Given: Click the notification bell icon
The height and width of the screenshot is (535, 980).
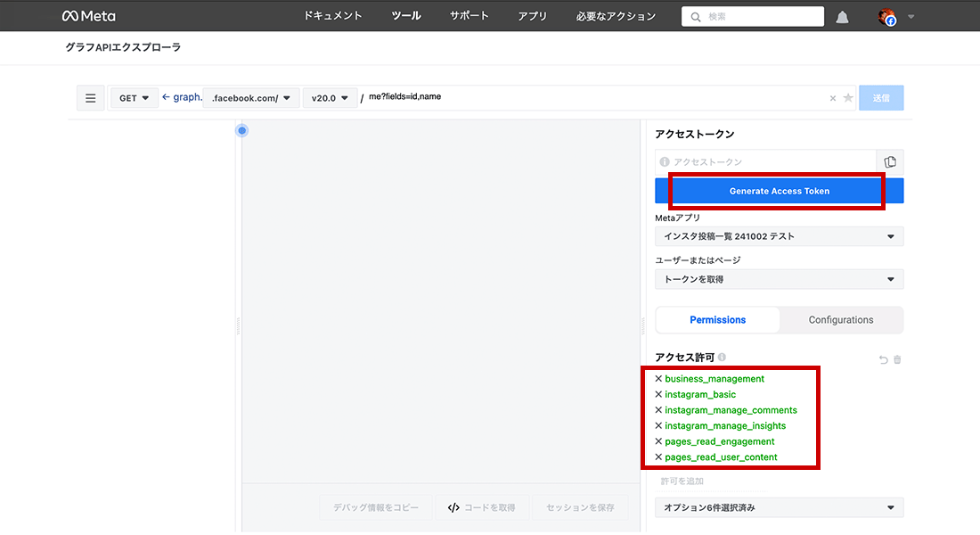Looking at the screenshot, I should tap(843, 18).
